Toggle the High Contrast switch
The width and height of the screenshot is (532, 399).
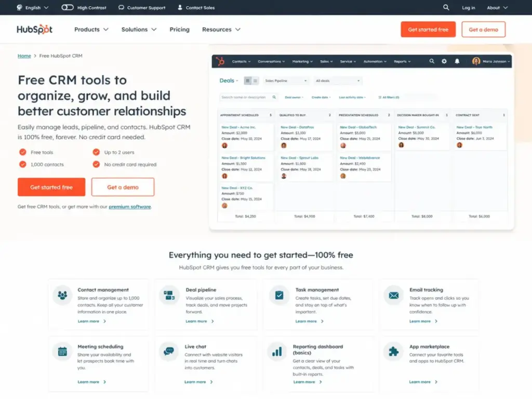(67, 7)
